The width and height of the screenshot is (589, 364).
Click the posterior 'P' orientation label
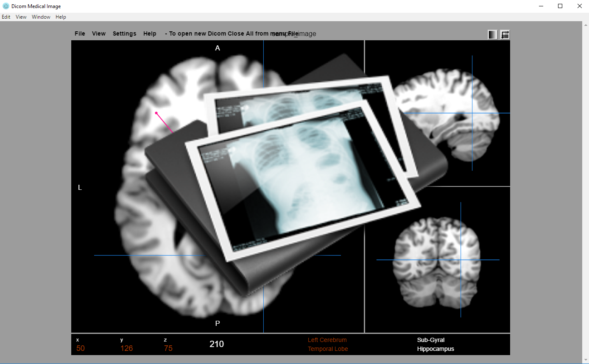(218, 323)
